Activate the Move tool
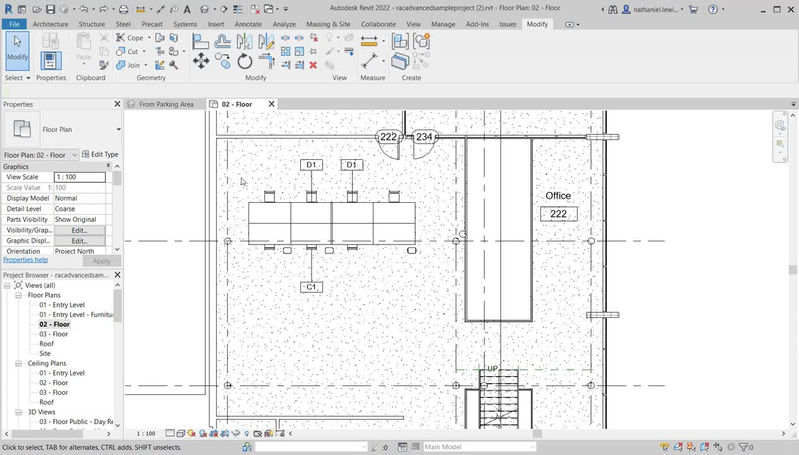 point(201,61)
